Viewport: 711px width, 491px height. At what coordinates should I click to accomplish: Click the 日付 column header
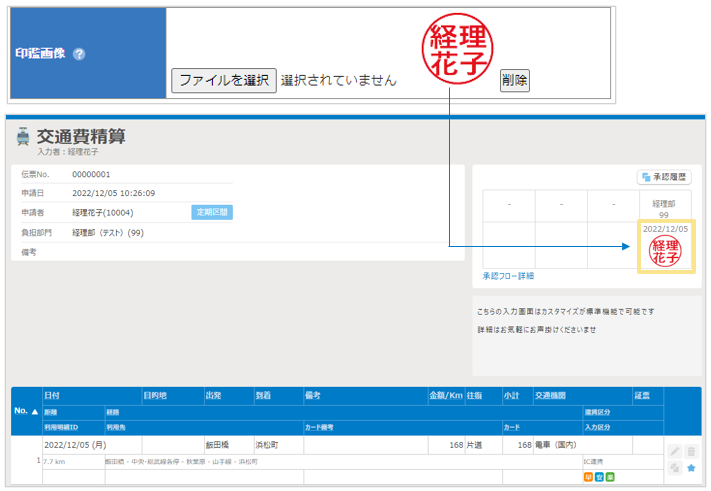click(x=52, y=396)
